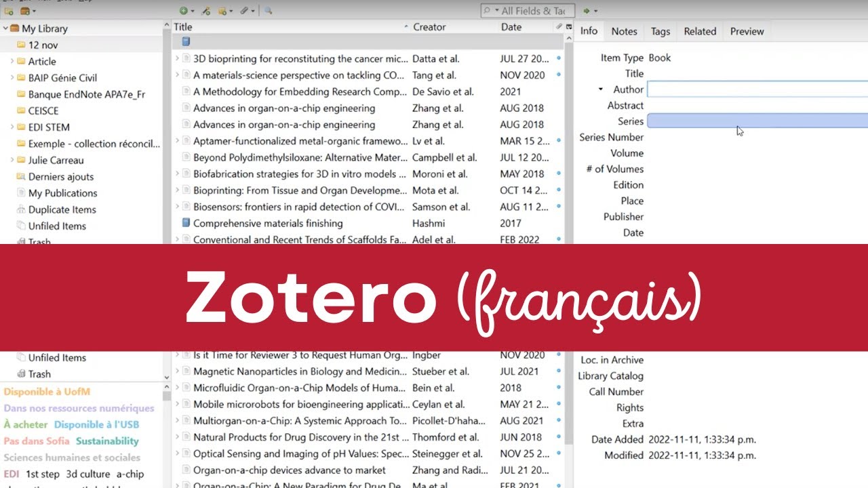Click the New Collection toolbar icon
This screenshot has height=488, width=868.
(x=9, y=11)
